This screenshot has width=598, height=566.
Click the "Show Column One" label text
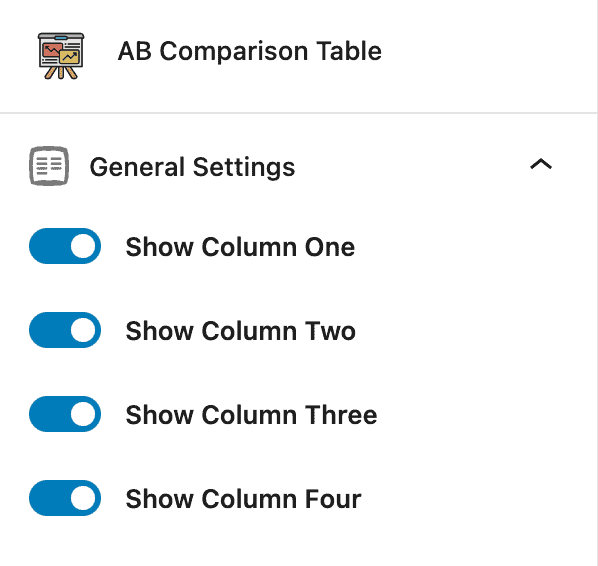coord(240,247)
